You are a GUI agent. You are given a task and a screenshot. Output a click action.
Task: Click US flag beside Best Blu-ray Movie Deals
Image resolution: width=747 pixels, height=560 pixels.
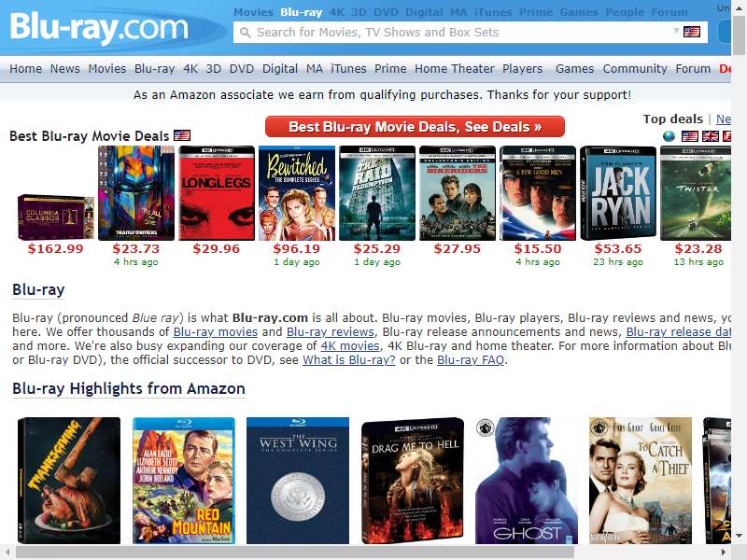[x=182, y=135]
